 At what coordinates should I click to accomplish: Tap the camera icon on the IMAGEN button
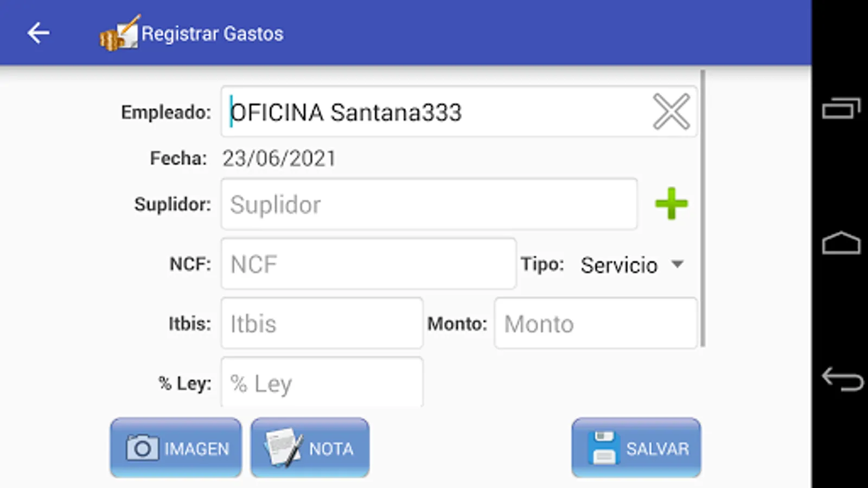point(142,448)
